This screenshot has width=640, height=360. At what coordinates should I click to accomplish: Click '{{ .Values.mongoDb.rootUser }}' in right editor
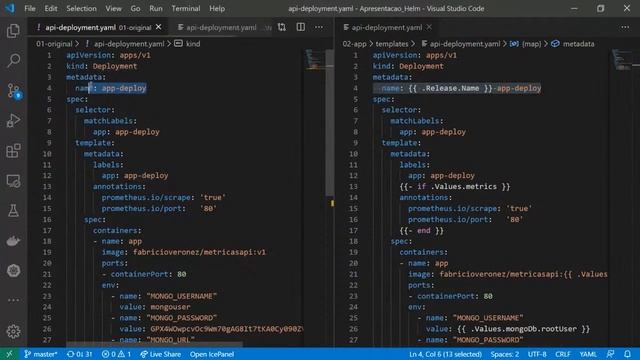[x=523, y=329]
